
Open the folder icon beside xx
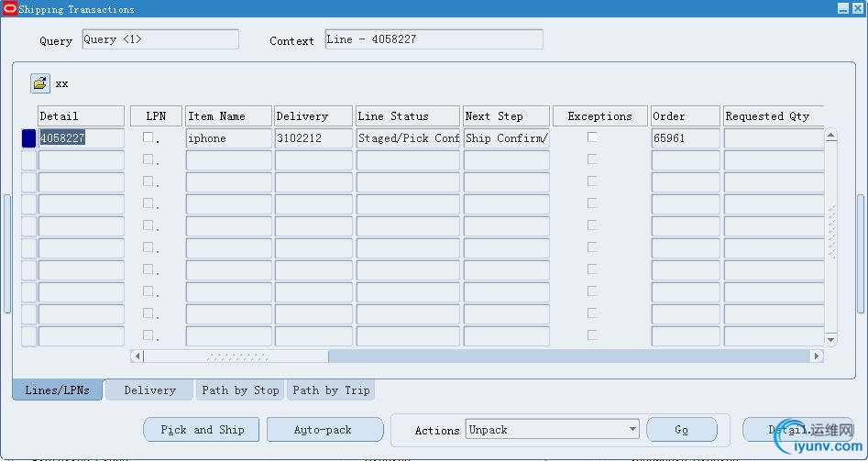pyautogui.click(x=39, y=83)
